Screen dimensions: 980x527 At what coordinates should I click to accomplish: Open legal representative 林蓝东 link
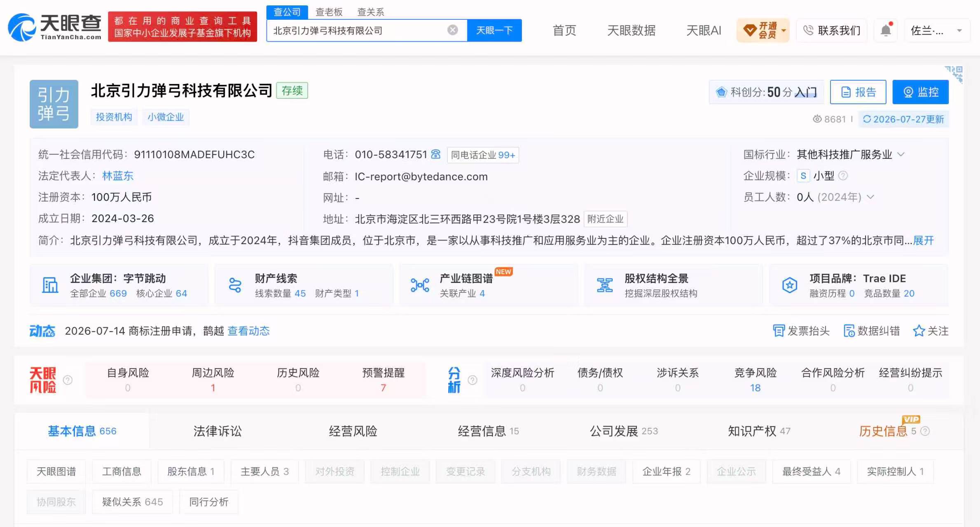click(x=118, y=176)
